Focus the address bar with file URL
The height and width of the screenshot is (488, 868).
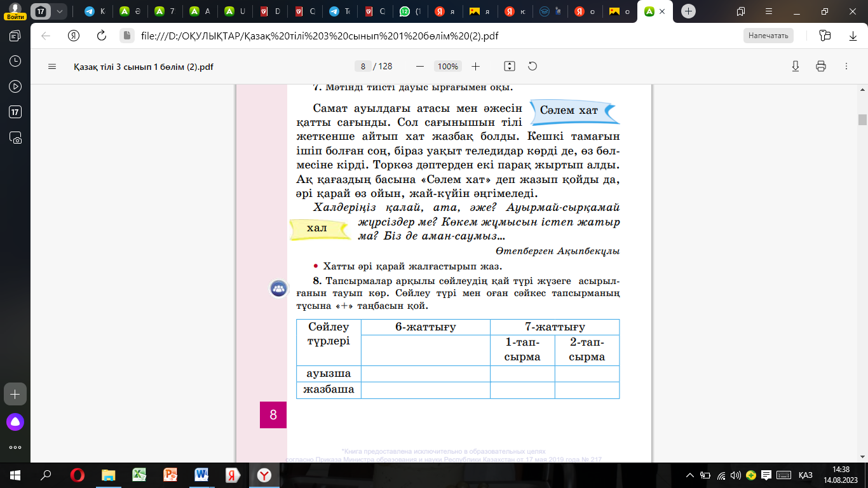pyautogui.click(x=320, y=36)
